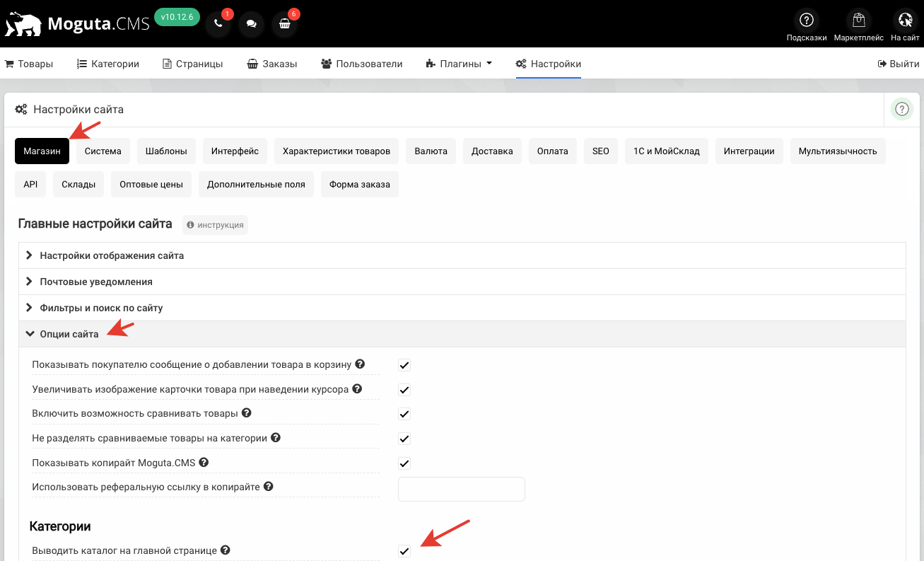Screen dimensions: 924x561
Task: Open the Плагины dropdown menu
Action: (x=459, y=64)
